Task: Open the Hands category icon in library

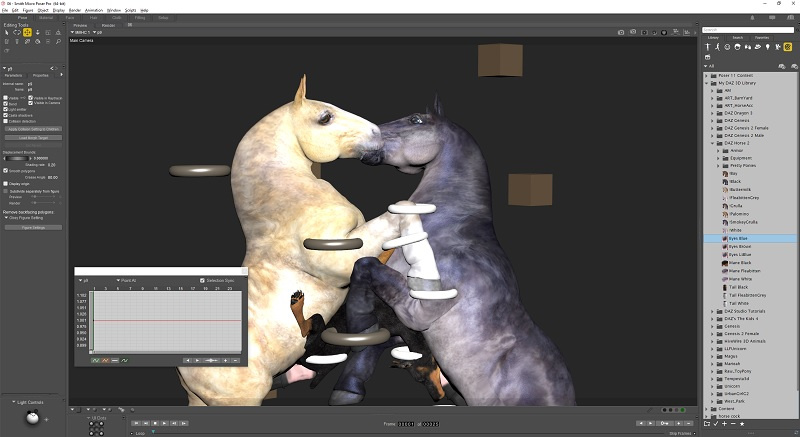Action: click(747, 47)
